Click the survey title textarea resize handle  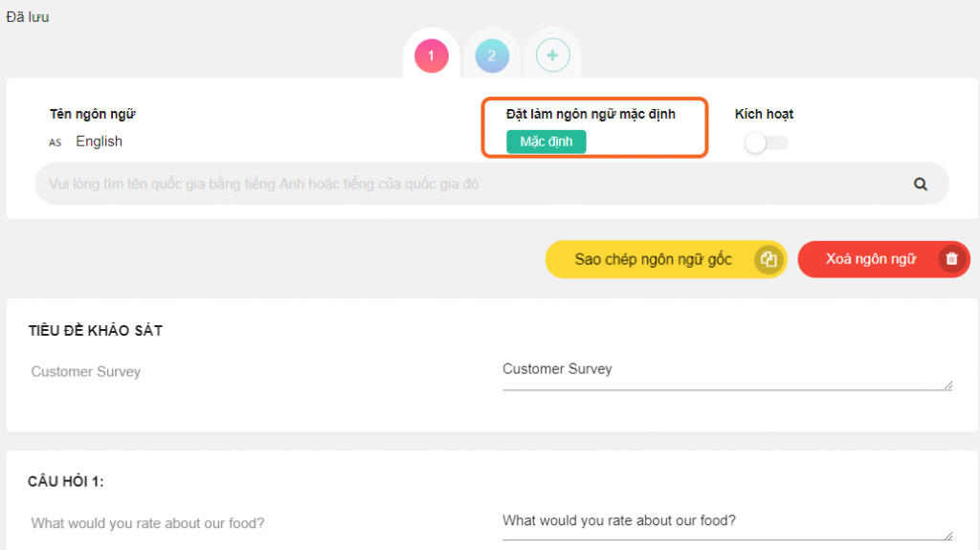click(948, 385)
